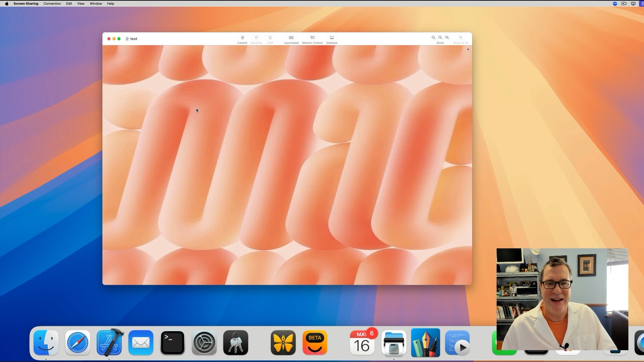The height and width of the screenshot is (362, 644).
Task: Click the zoom out magnifier
Action: pos(433,38)
